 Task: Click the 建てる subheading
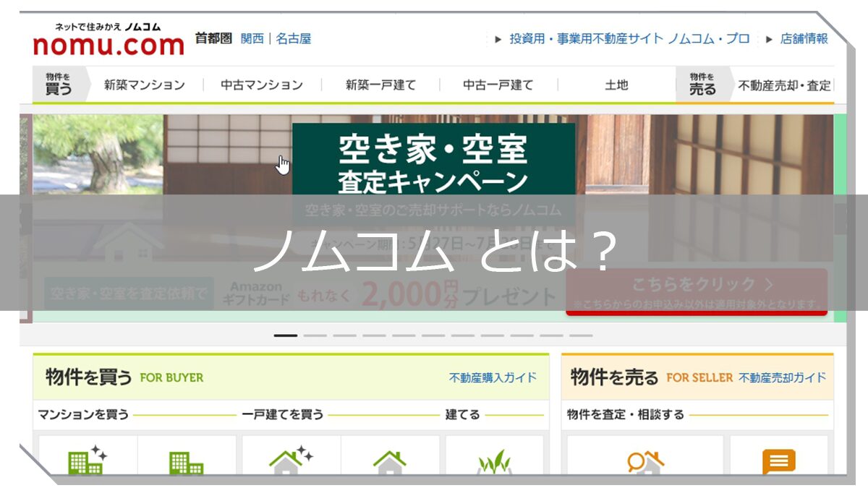click(x=463, y=415)
